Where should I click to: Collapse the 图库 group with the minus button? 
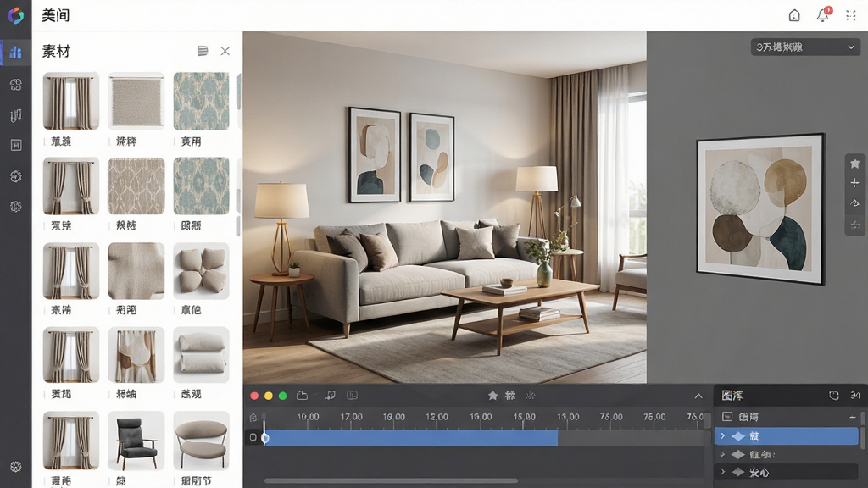853,417
